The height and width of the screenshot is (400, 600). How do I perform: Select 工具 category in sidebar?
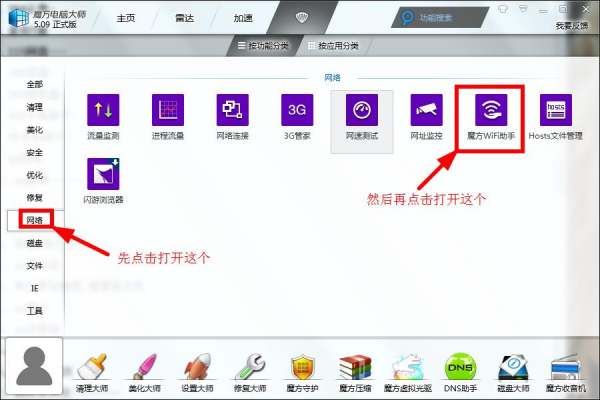34,311
